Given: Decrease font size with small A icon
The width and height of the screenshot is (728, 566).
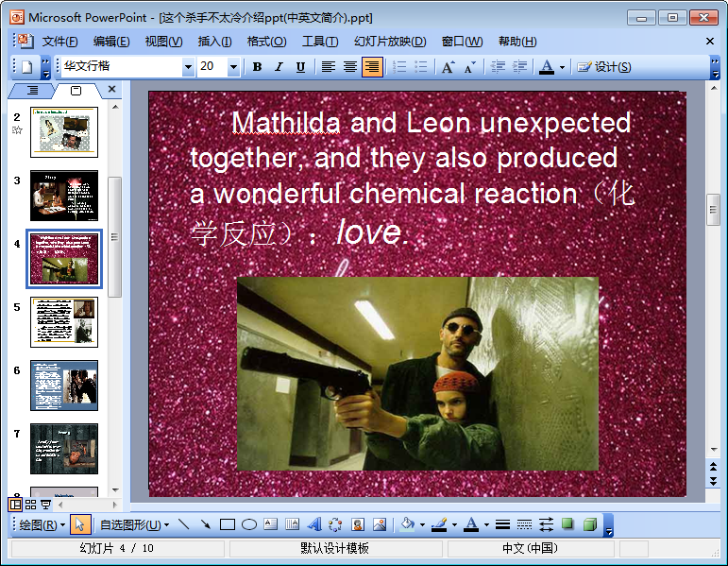Looking at the screenshot, I should click(x=470, y=67).
